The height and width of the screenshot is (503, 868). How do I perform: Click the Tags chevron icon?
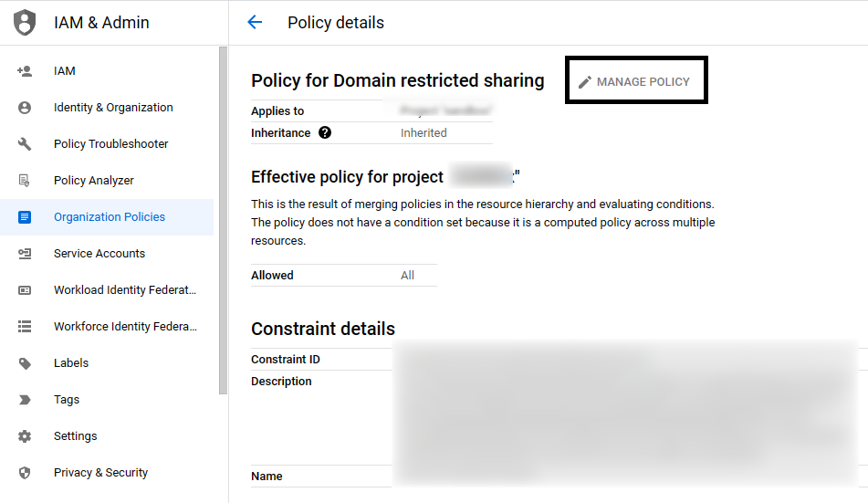(25, 400)
